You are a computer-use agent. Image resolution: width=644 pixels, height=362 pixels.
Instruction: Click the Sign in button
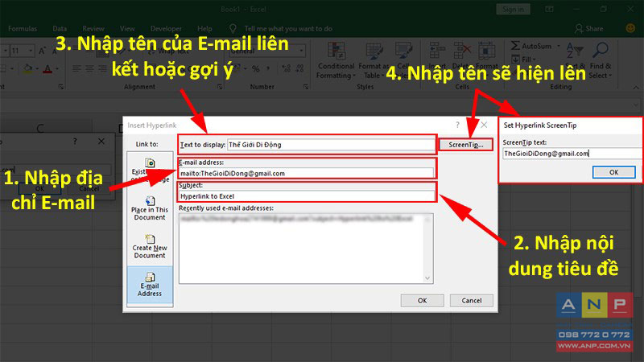point(513,10)
